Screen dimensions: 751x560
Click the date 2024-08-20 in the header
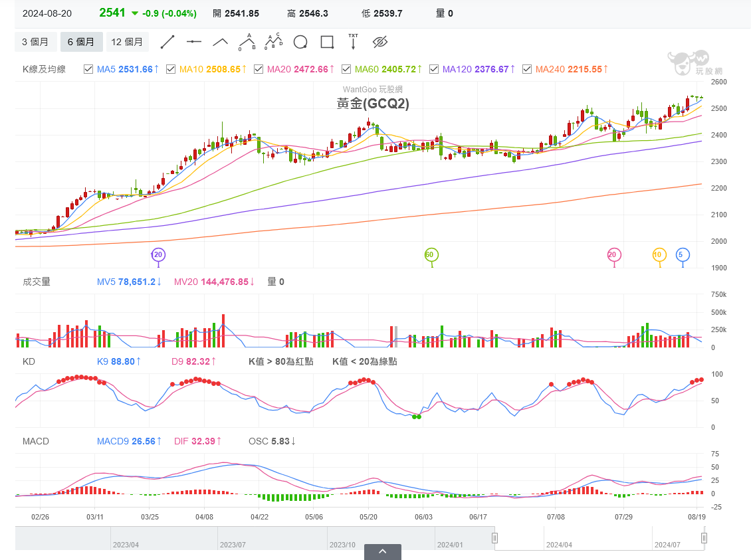[47, 13]
